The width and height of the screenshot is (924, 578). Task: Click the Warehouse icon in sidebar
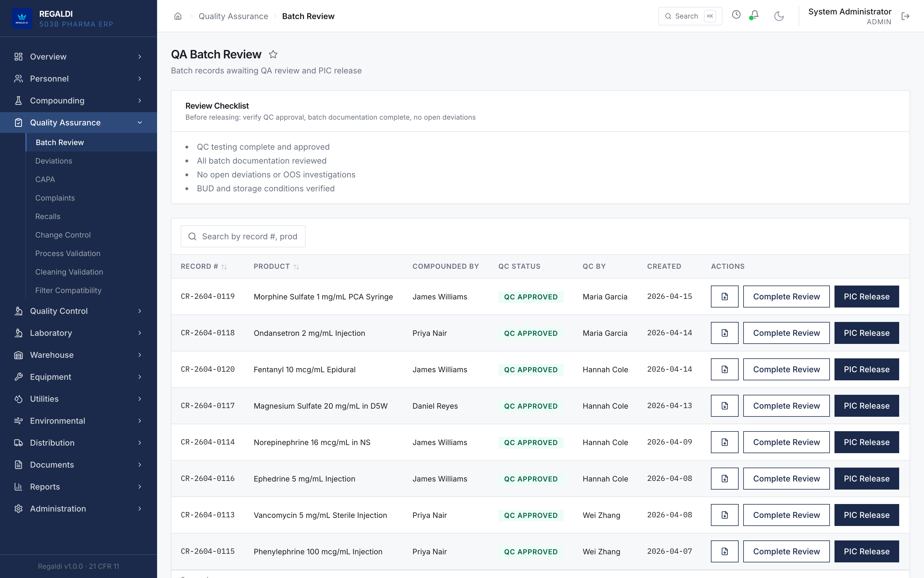(18, 355)
